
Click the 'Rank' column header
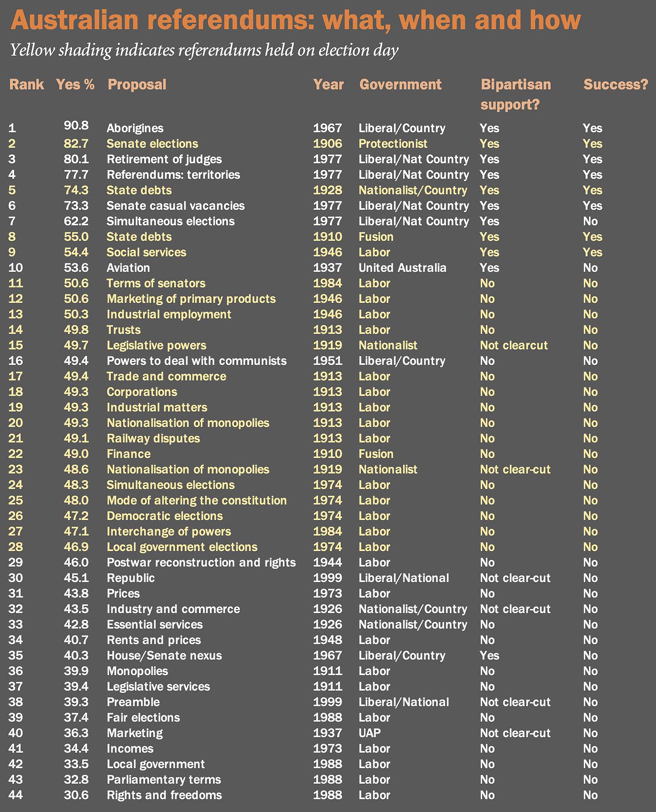[x=26, y=84]
